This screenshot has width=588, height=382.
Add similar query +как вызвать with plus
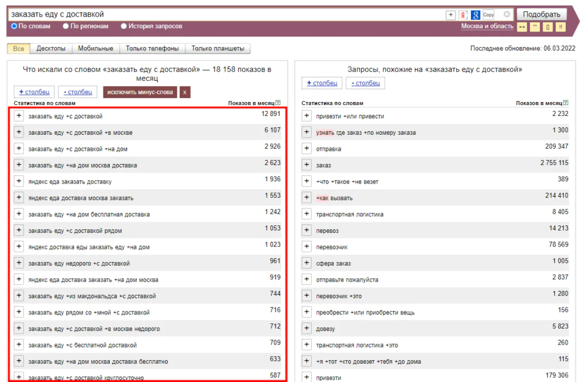[307, 198]
